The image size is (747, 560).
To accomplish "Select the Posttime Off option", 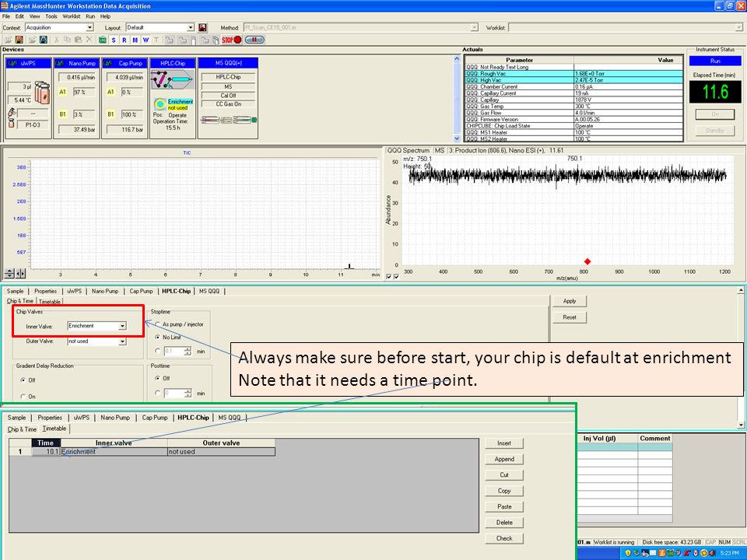I will [x=158, y=379].
